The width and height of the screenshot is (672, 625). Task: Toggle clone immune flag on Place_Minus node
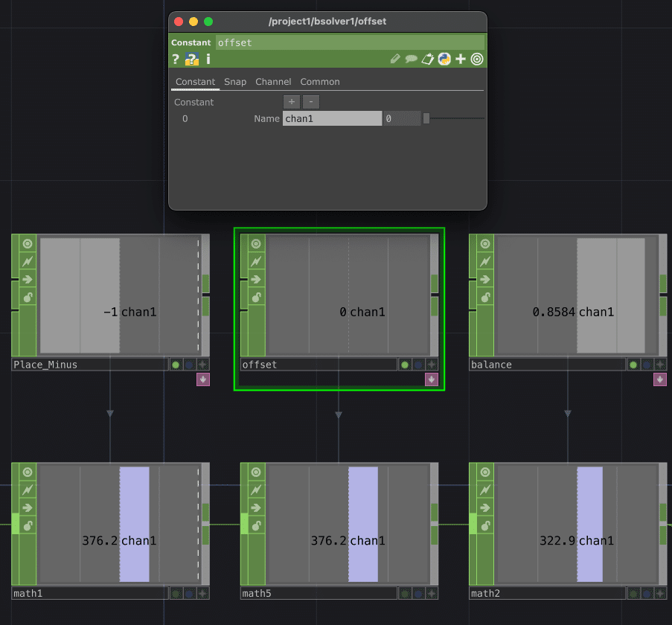[28, 261]
